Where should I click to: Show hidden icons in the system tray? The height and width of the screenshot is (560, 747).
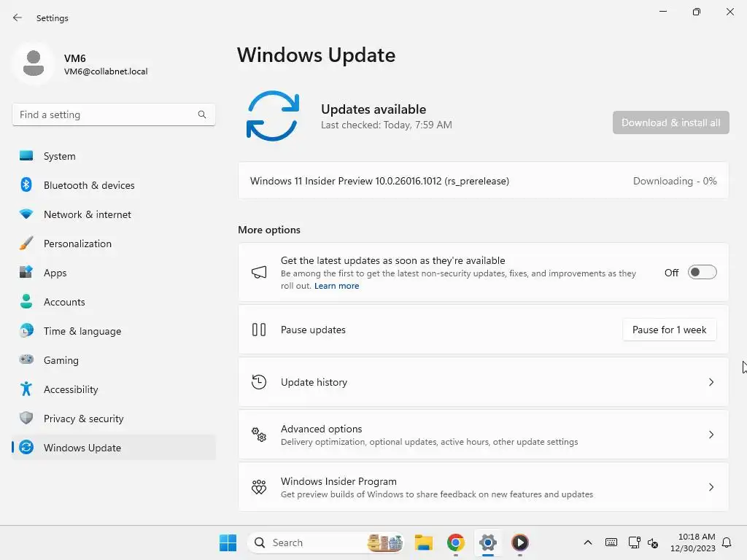pyautogui.click(x=588, y=542)
